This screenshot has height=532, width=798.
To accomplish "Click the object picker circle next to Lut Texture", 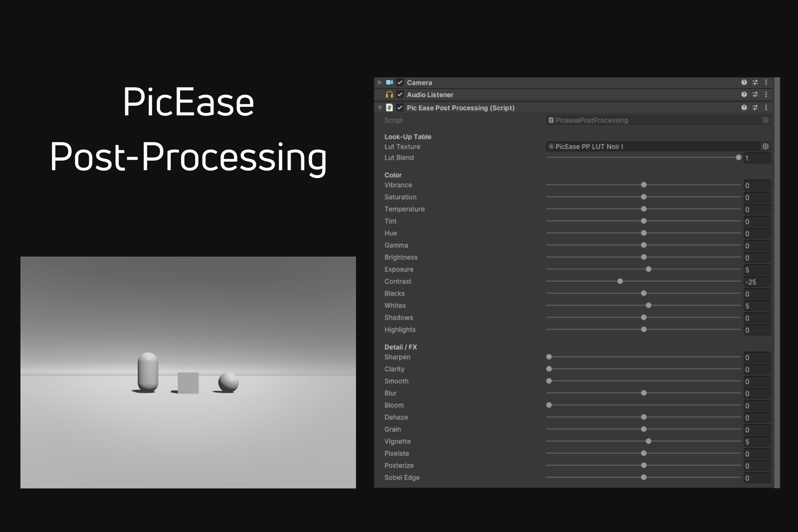I will pyautogui.click(x=765, y=147).
